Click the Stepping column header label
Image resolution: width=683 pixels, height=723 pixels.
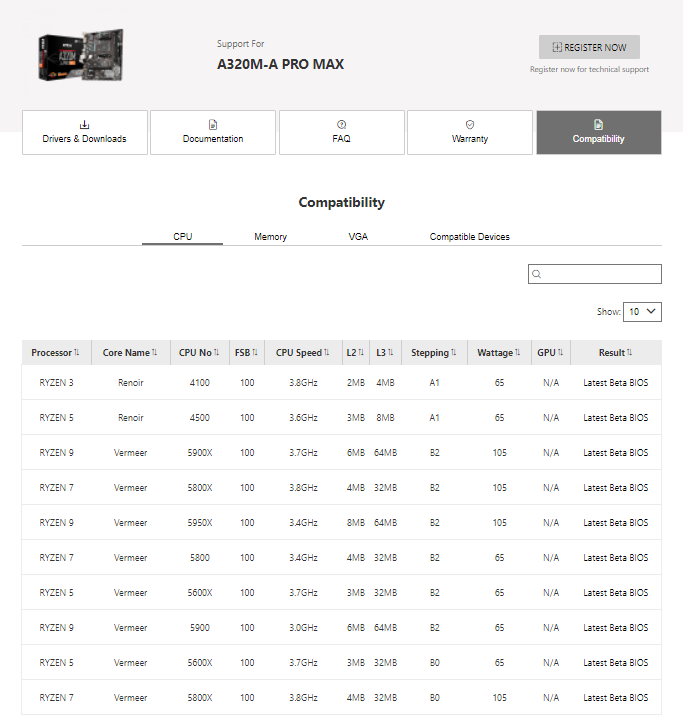click(x=430, y=352)
